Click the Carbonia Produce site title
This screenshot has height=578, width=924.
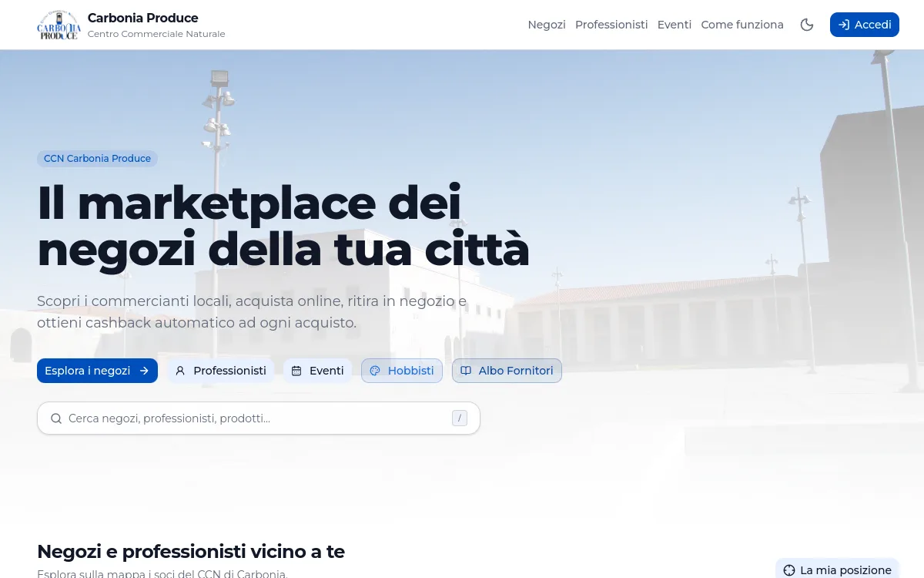[x=143, y=18]
